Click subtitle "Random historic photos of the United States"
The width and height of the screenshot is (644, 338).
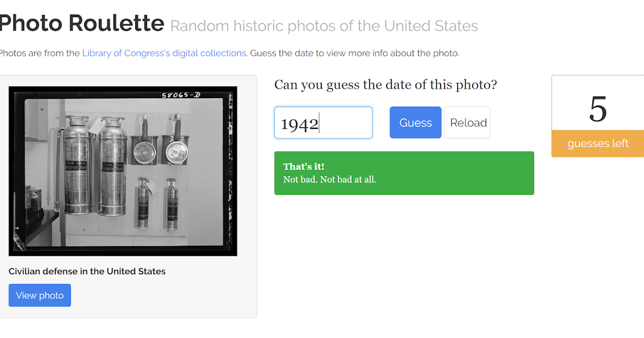coord(324,25)
